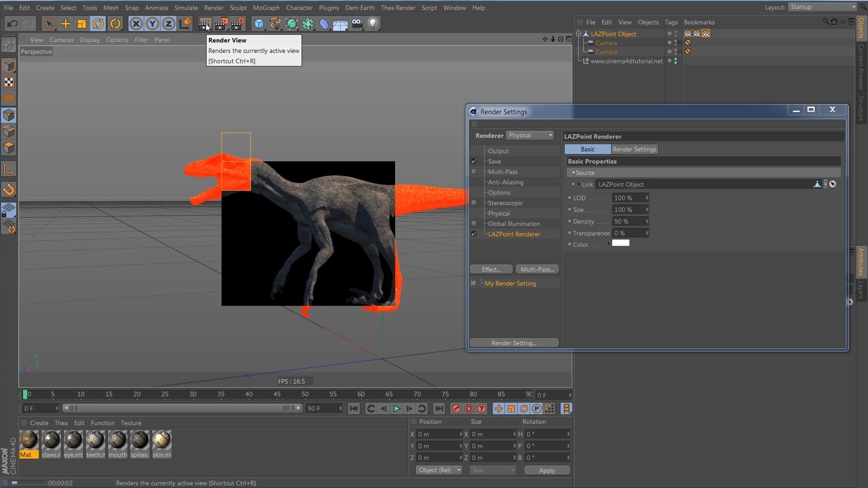The image size is (868, 488).
Task: Select the Scale tool
Action: pyautogui.click(x=82, y=24)
